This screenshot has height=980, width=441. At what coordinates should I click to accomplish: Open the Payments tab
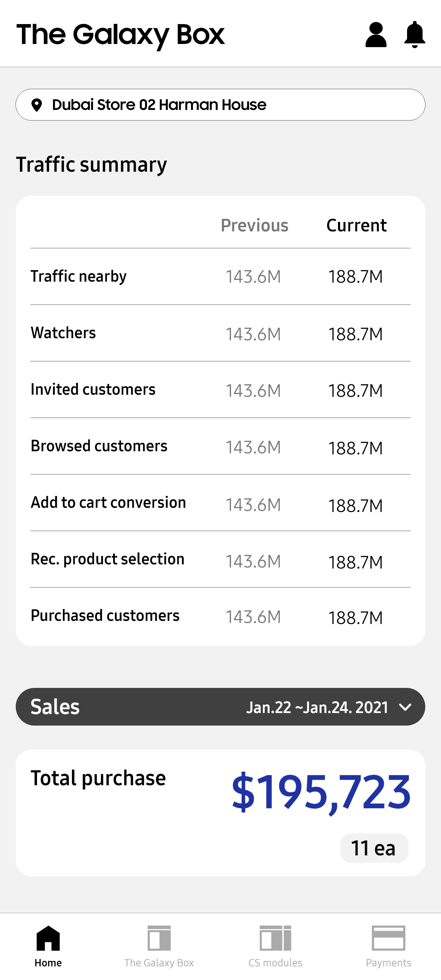point(389,946)
